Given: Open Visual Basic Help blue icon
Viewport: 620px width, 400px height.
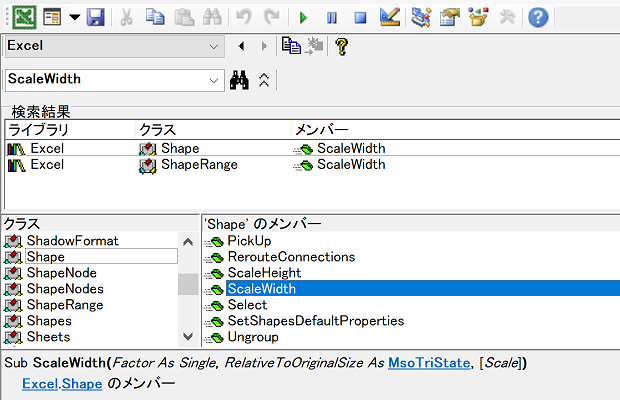Looking at the screenshot, I should 538,18.
